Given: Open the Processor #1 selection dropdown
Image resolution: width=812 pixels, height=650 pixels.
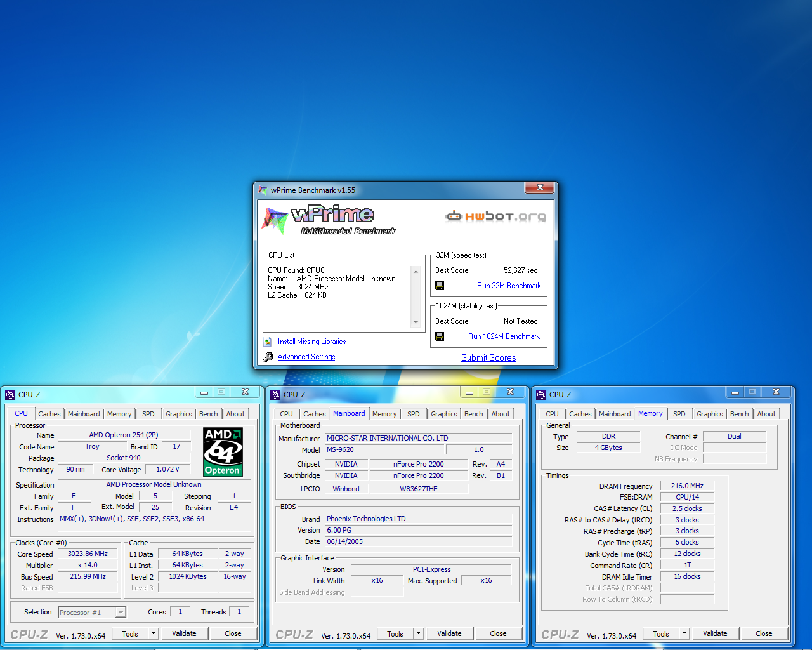Looking at the screenshot, I should 121,613.
